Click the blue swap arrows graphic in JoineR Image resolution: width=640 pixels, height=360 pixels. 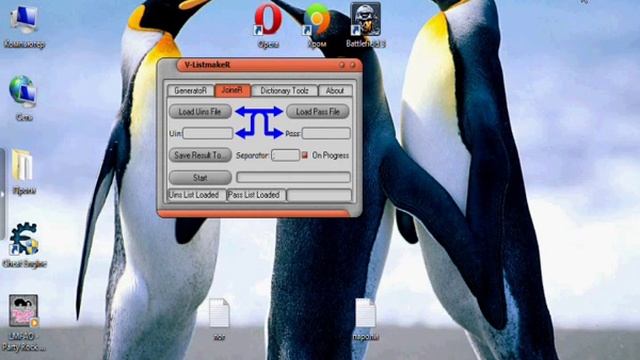[x=259, y=122]
